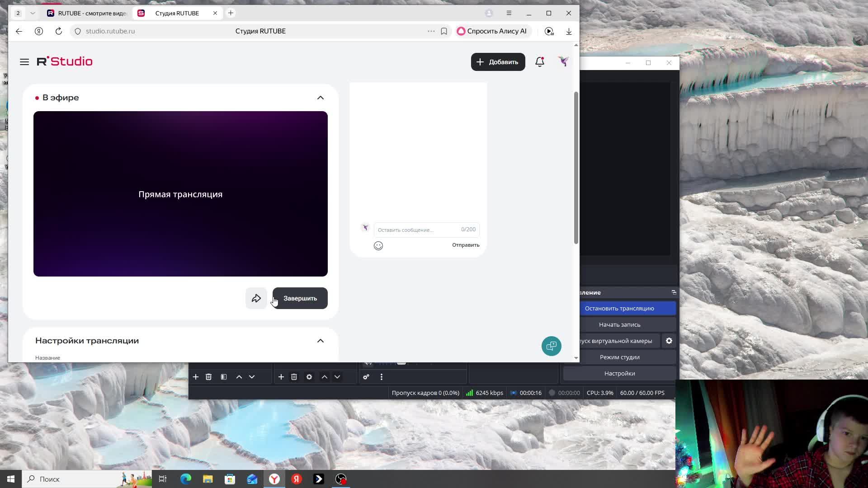Screen dimensions: 868x488
Task: Click the user avatar in the header
Action: coord(563,61)
